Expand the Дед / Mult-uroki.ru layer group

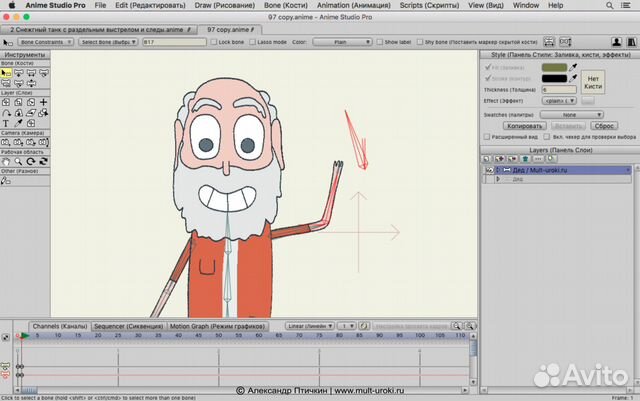pos(495,170)
